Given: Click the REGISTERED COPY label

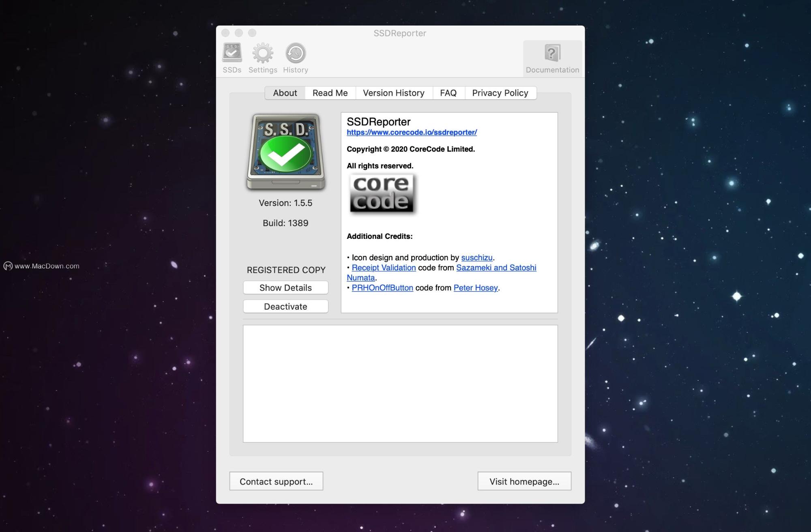Looking at the screenshot, I should 286,270.
